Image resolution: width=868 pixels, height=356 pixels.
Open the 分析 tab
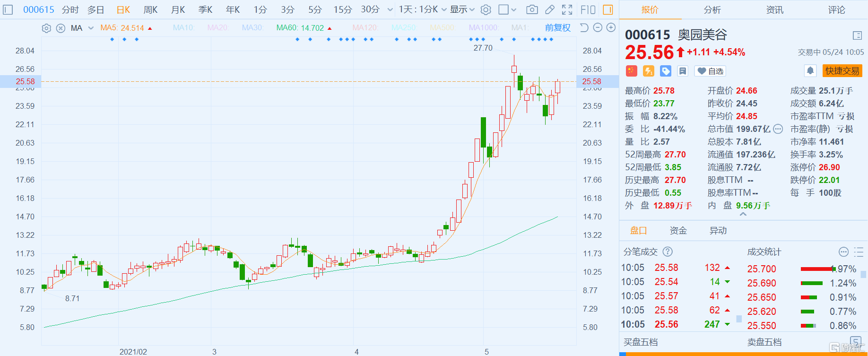pos(712,10)
